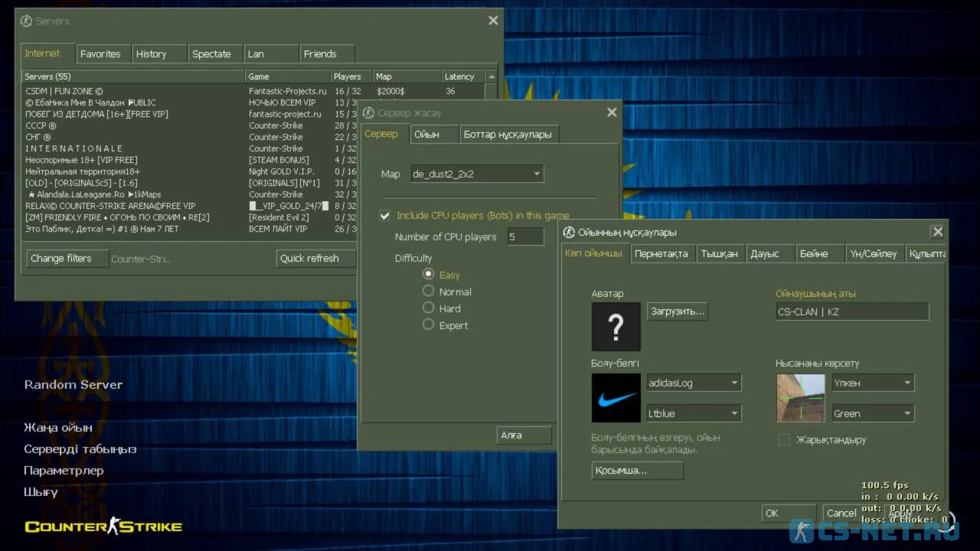This screenshot has height=551, width=980.
Task: Open the Пернетақта tab
Action: (663, 253)
